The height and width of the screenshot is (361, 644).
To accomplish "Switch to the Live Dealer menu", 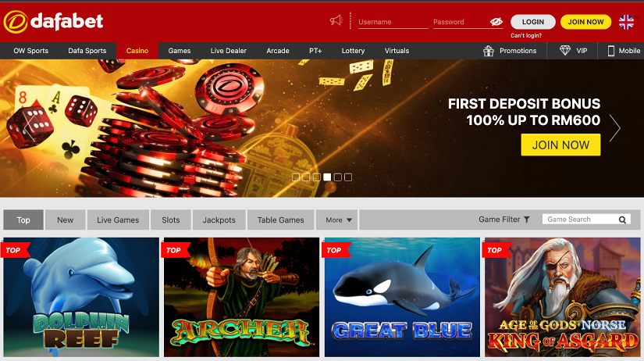I will click(229, 51).
